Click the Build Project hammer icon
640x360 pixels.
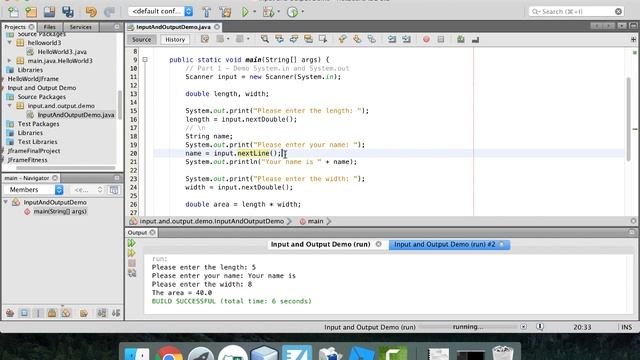(x=207, y=12)
